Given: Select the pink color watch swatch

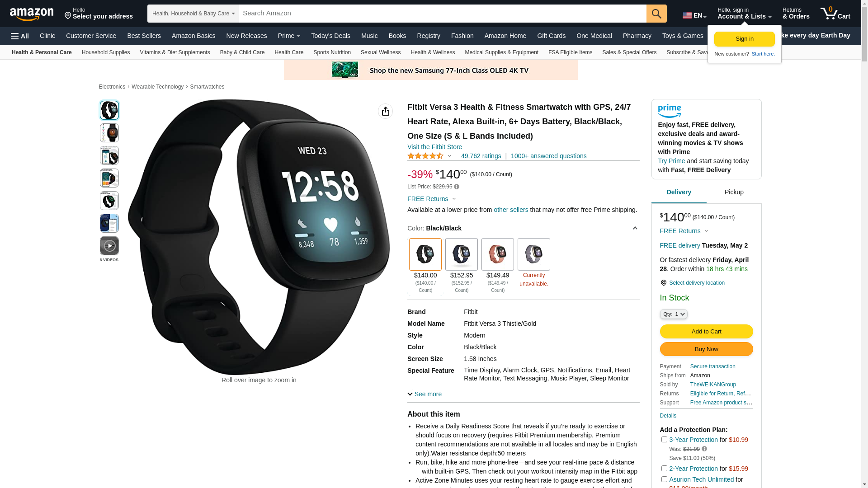Looking at the screenshot, I should coord(498,254).
